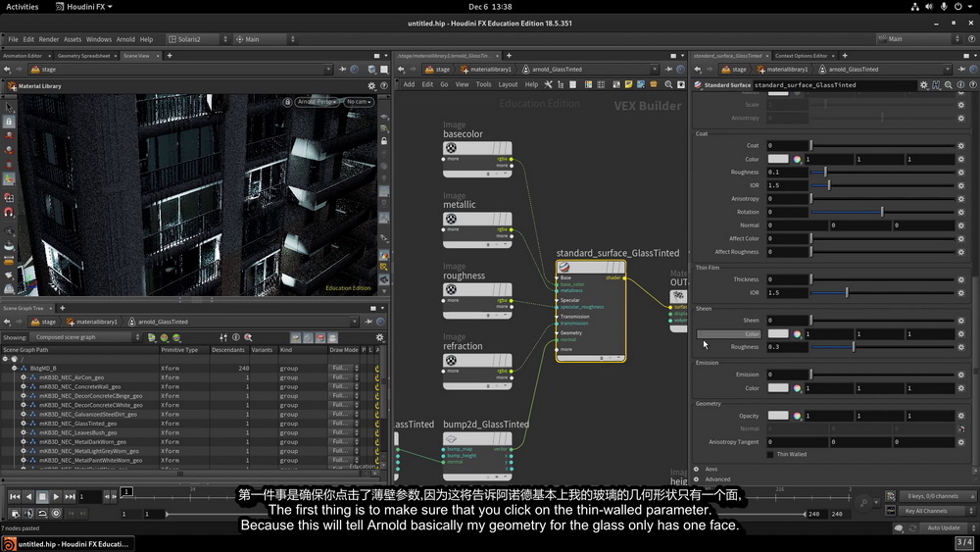Viewport: 980px width, 552px height.
Task: Click the timeline play forward button
Action: pyautogui.click(x=56, y=497)
